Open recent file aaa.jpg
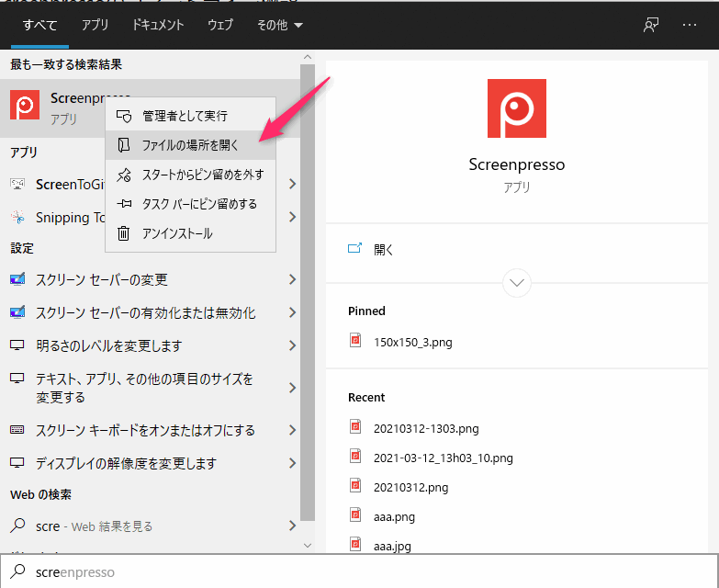 click(x=392, y=547)
